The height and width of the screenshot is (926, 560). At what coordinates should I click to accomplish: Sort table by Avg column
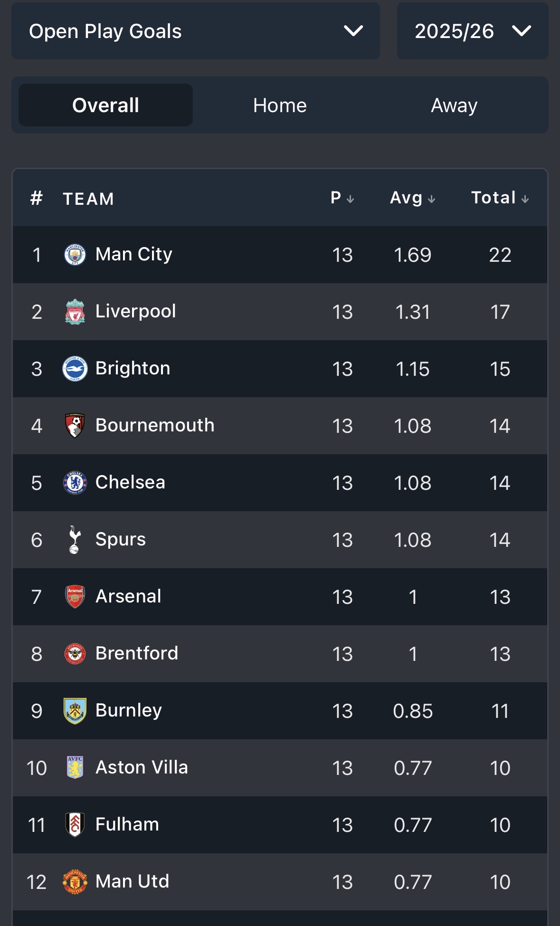coord(412,198)
